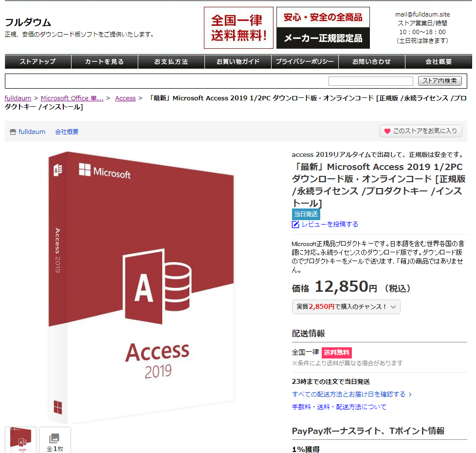Click the pencil review icon
Viewport: 476px width, 453px height.
295,225
